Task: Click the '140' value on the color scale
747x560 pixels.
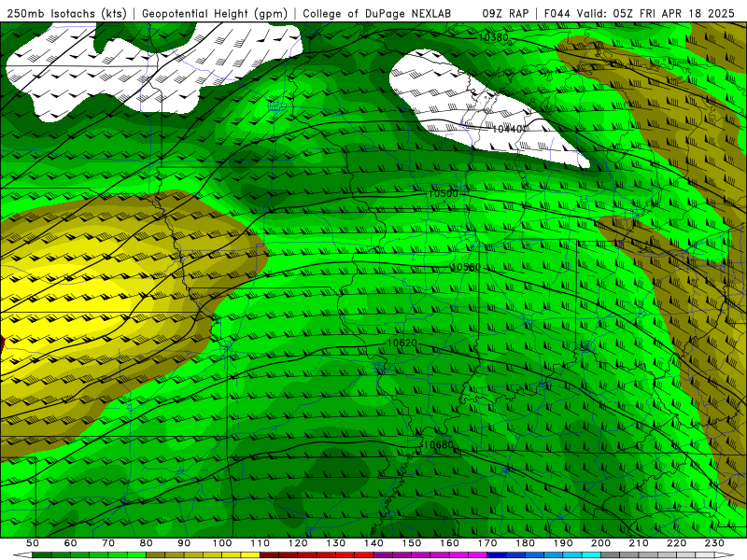Action: (x=373, y=543)
